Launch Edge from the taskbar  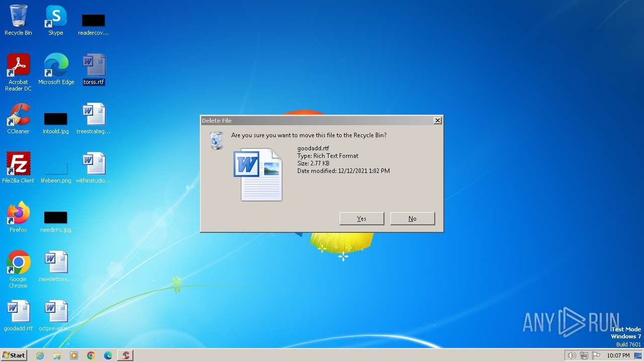[108, 355]
